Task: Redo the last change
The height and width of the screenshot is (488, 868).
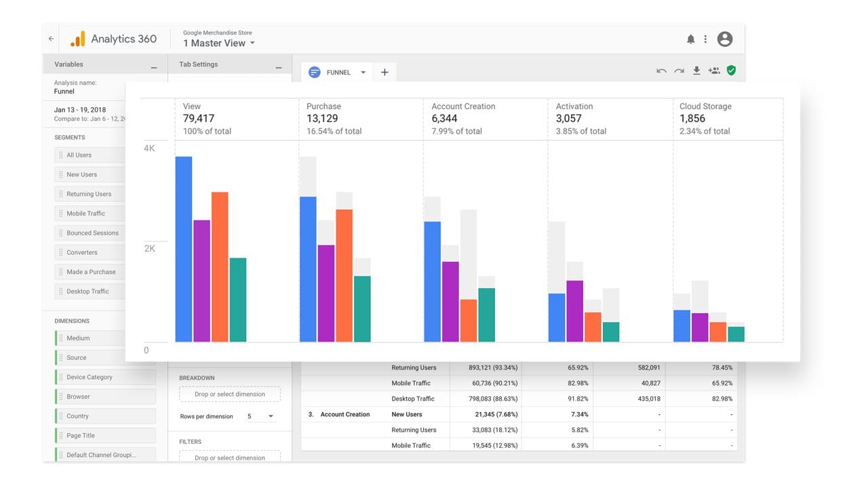Action: coord(679,70)
